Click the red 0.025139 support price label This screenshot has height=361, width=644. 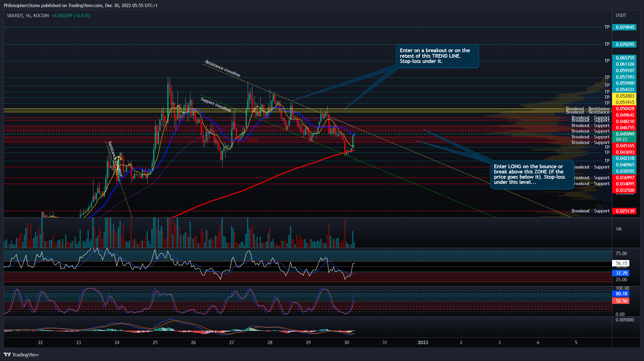624,211
